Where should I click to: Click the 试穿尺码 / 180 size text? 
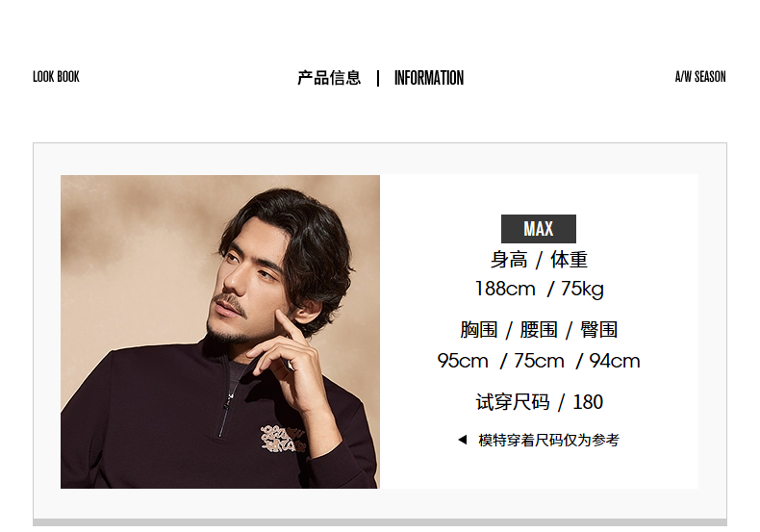tap(539, 402)
